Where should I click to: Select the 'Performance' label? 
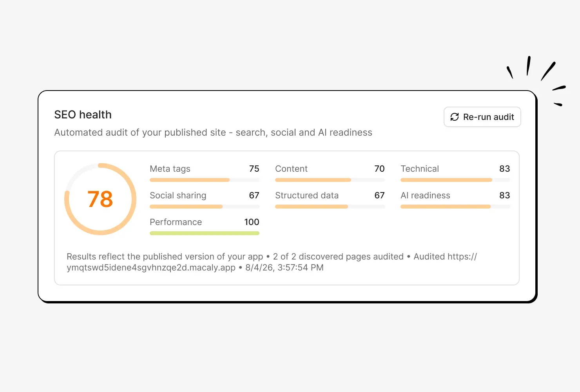click(x=176, y=222)
